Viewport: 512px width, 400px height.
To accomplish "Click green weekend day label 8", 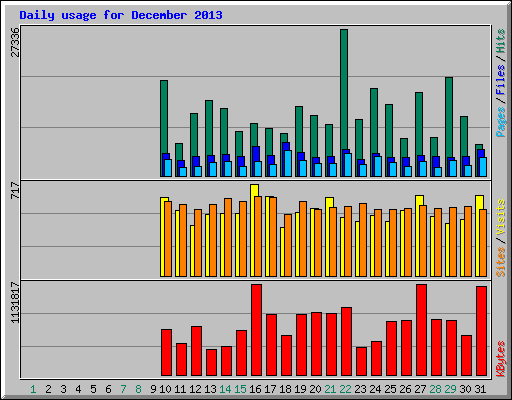I will point(138,389).
